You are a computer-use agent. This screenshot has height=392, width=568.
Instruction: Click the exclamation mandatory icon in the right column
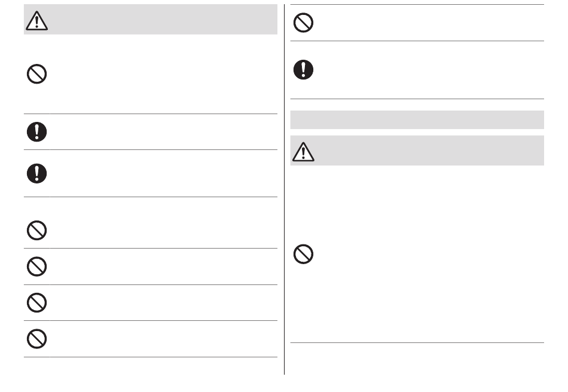(303, 69)
